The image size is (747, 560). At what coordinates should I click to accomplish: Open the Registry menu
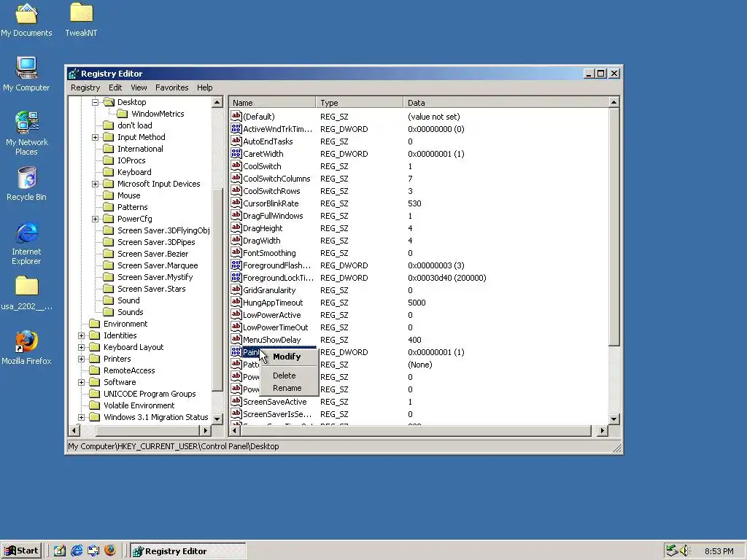point(85,87)
